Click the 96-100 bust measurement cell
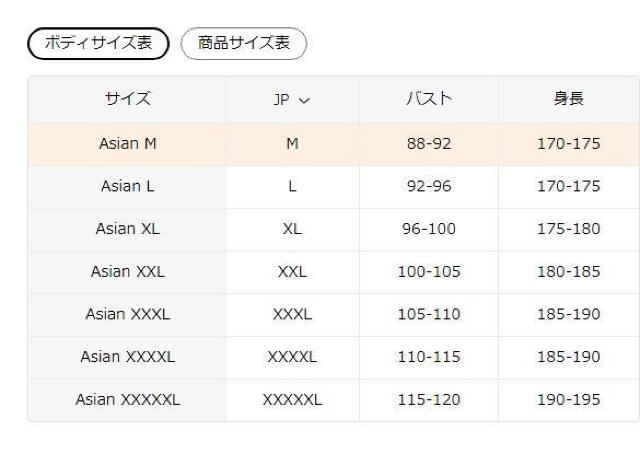This screenshot has width=640, height=454. tap(428, 228)
